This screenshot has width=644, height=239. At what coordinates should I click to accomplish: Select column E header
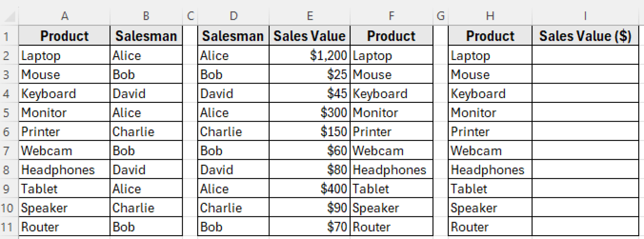click(310, 16)
